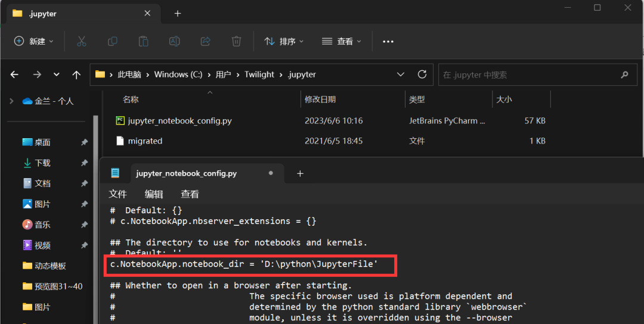The image size is (644, 324).
Task: Select the migrated file row
Action: pos(330,141)
